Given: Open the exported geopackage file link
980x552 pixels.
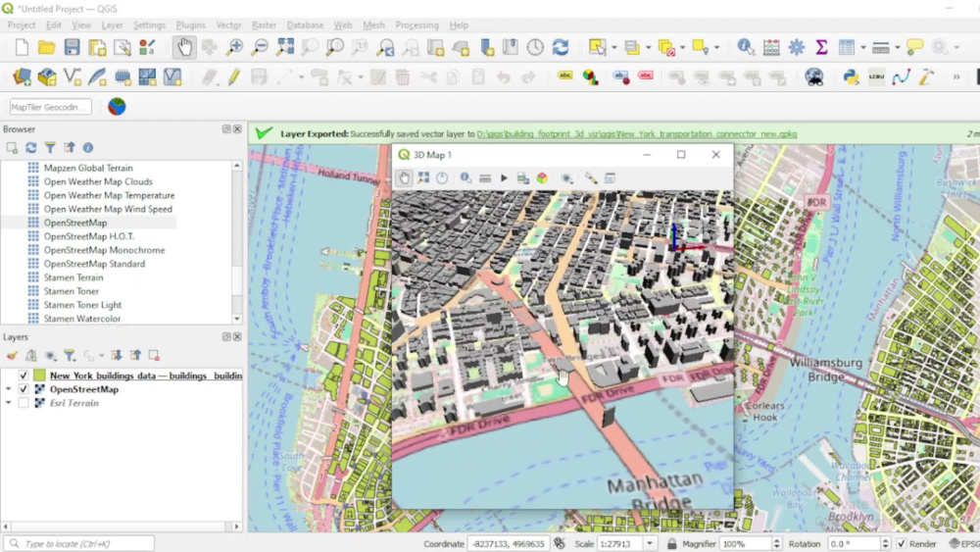Looking at the screenshot, I should click(x=636, y=133).
